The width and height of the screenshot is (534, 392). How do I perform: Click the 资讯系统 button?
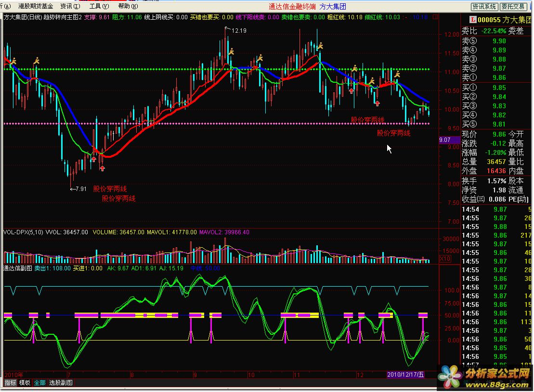click(484, 6)
